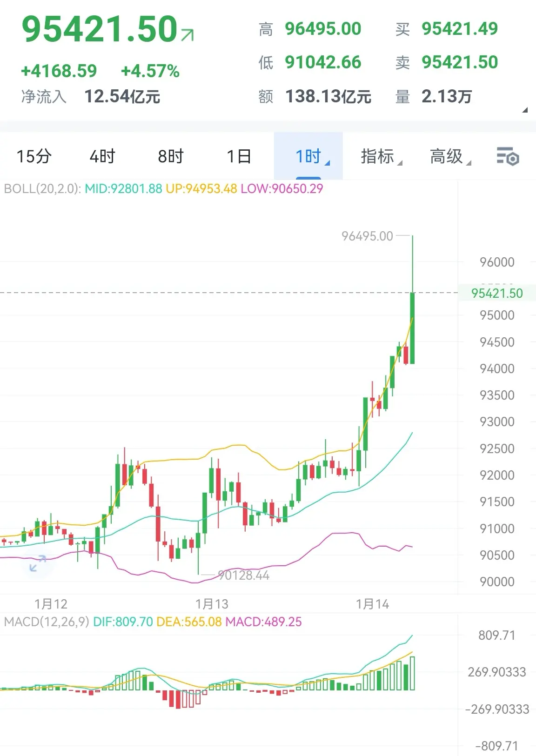
Task: Tap the turnover 138.13亿元 value
Action: [328, 97]
